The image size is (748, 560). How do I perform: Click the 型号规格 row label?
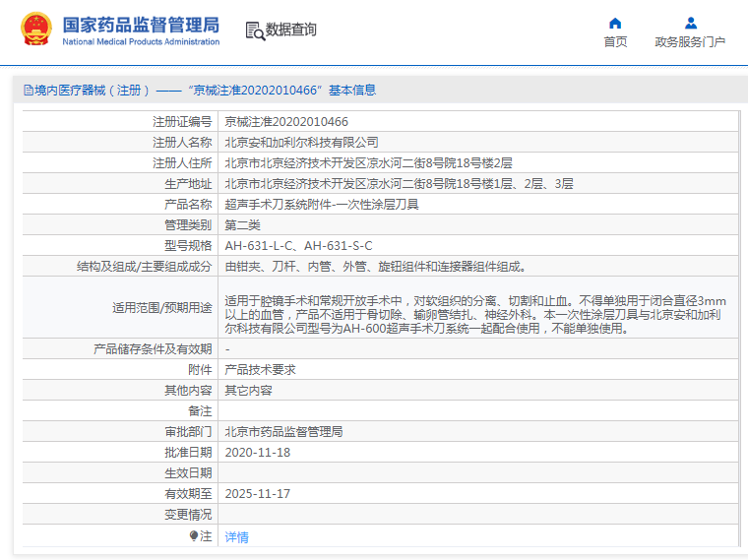[188, 246]
